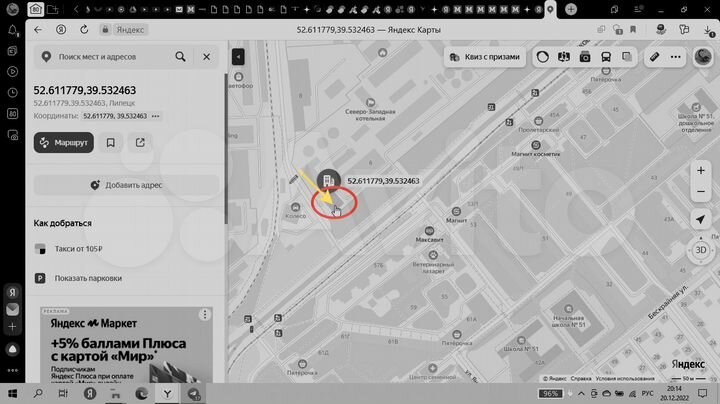Zoom in the map with the plus button

pos(701,171)
